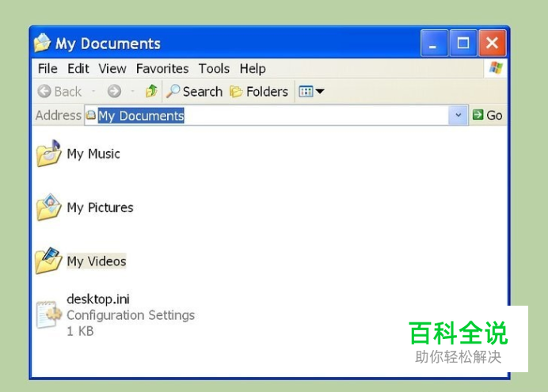The height and width of the screenshot is (392, 548).
Task: Expand the Back history dropdown arrow
Action: [x=93, y=92]
